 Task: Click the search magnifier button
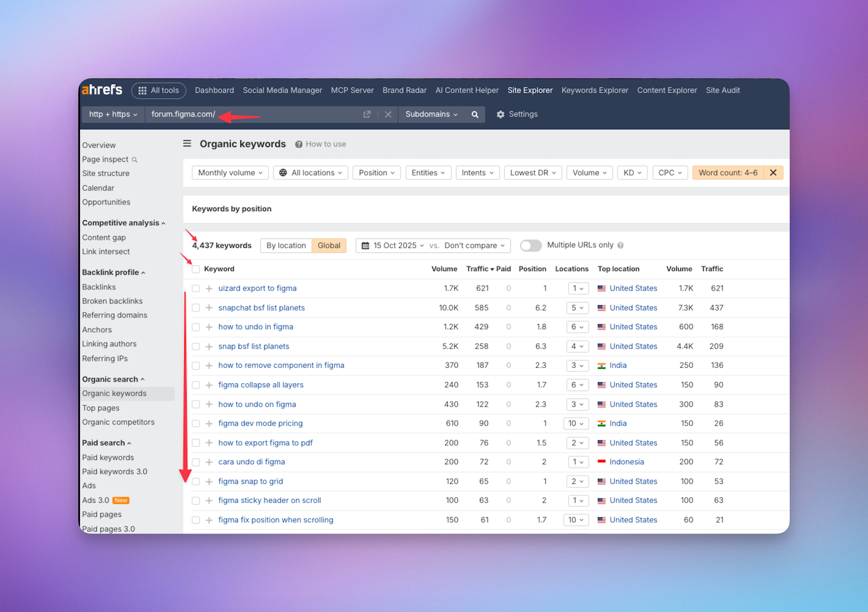point(475,114)
